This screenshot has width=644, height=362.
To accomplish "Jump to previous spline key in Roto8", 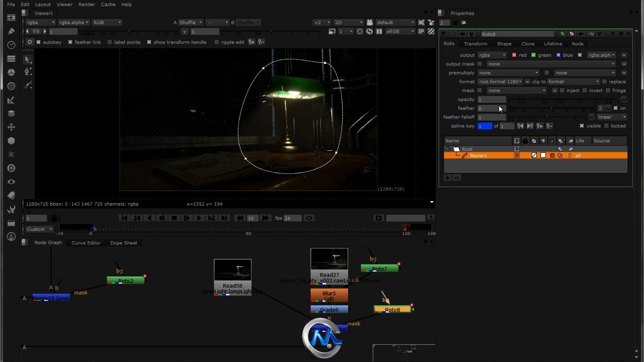I will click(520, 126).
